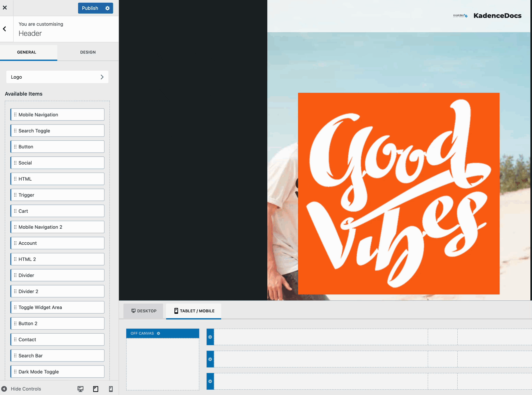
Task: Click the drag handle on Dark Mode Toggle
Action: 15,371
